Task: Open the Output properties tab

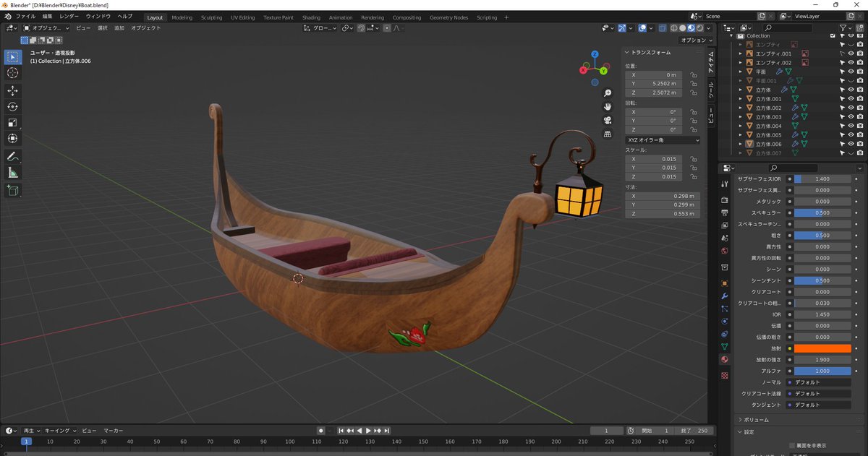Action: click(725, 212)
